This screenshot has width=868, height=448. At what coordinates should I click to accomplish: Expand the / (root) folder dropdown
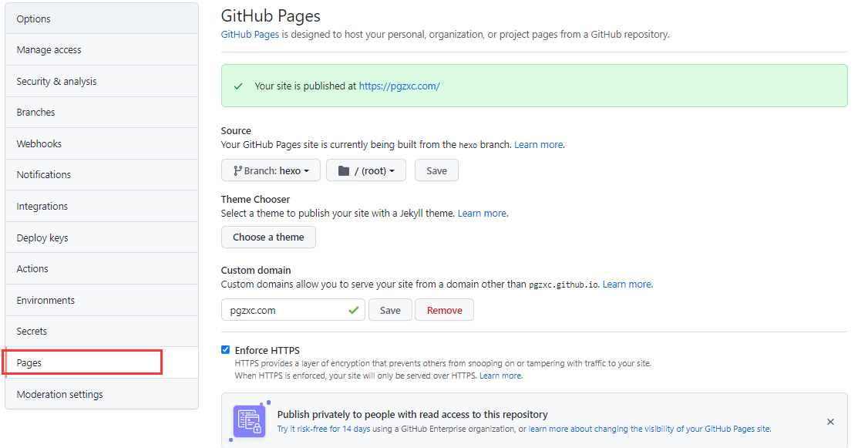[366, 170]
